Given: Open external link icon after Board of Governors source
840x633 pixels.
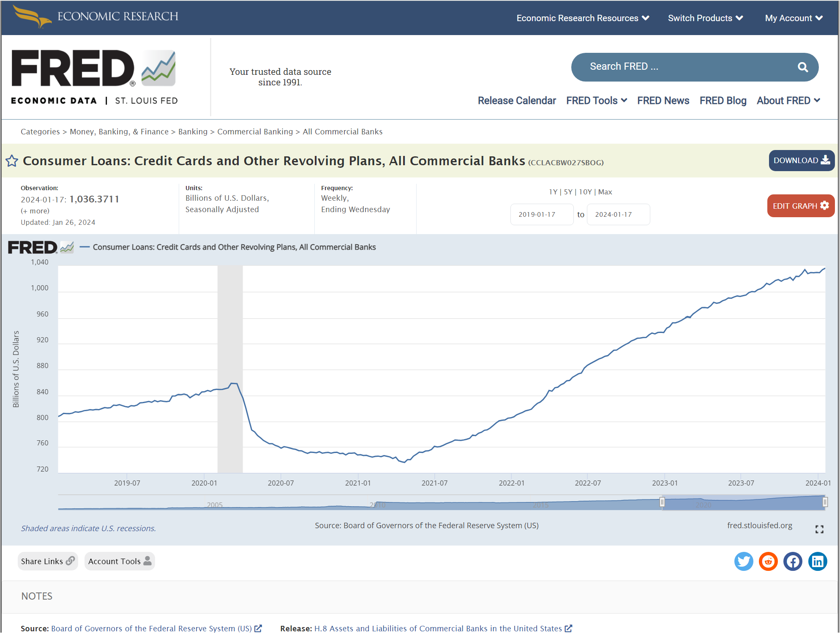Looking at the screenshot, I should (x=258, y=628).
